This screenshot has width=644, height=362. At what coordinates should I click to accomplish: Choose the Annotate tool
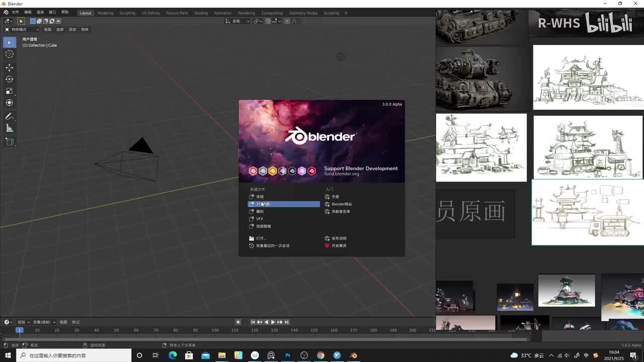[9, 116]
